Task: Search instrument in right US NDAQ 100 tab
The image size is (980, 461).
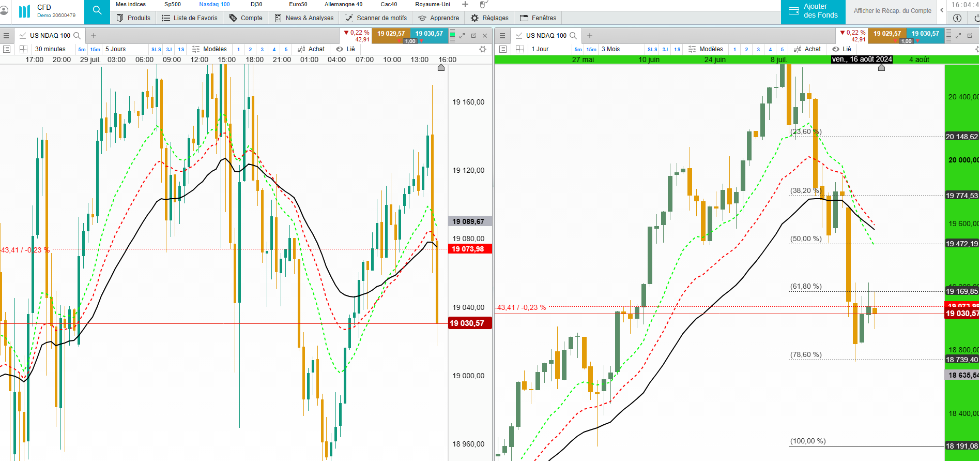Action: (573, 36)
